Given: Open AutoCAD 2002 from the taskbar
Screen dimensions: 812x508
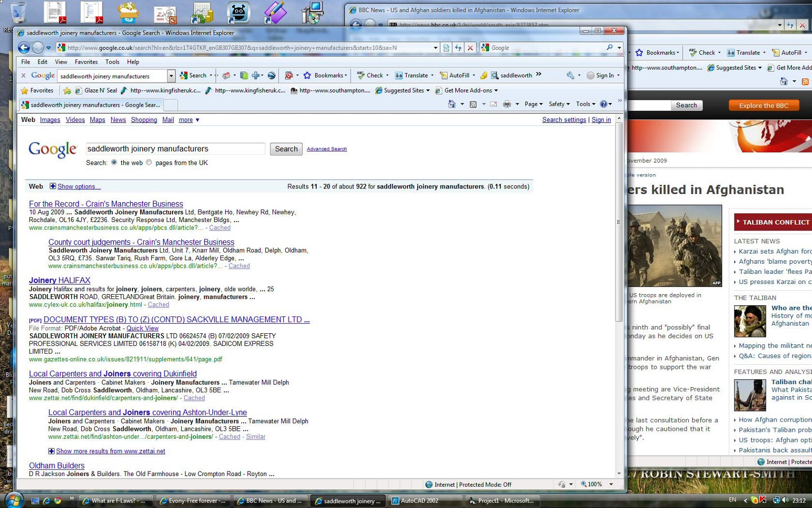Looking at the screenshot, I should [x=415, y=500].
